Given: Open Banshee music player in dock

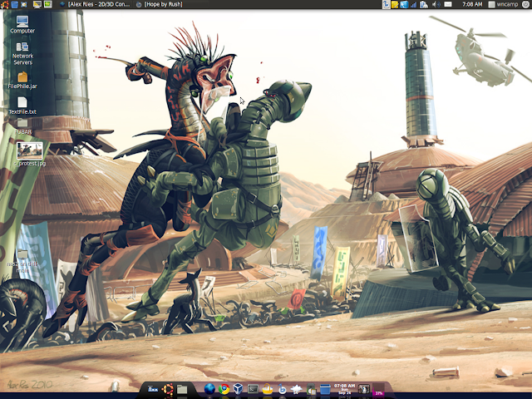Looking at the screenshot, I should pos(282,389).
